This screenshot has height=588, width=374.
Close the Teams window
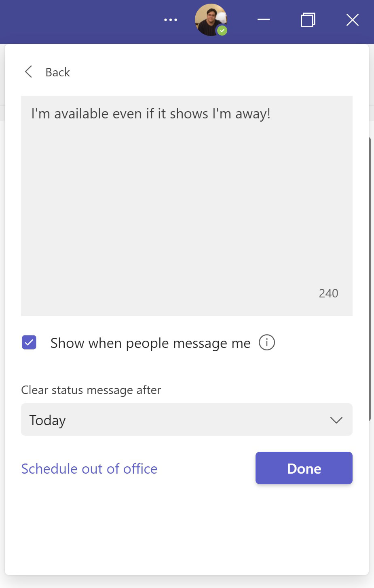[352, 19]
